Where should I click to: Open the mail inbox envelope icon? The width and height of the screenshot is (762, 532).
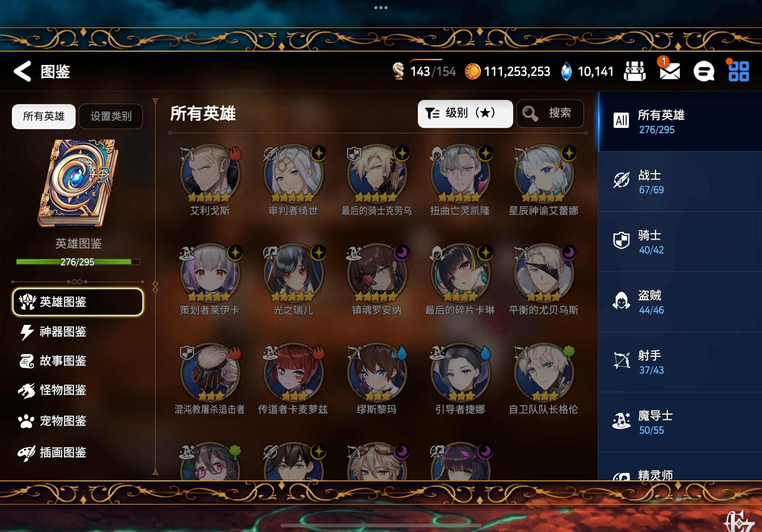[669, 71]
